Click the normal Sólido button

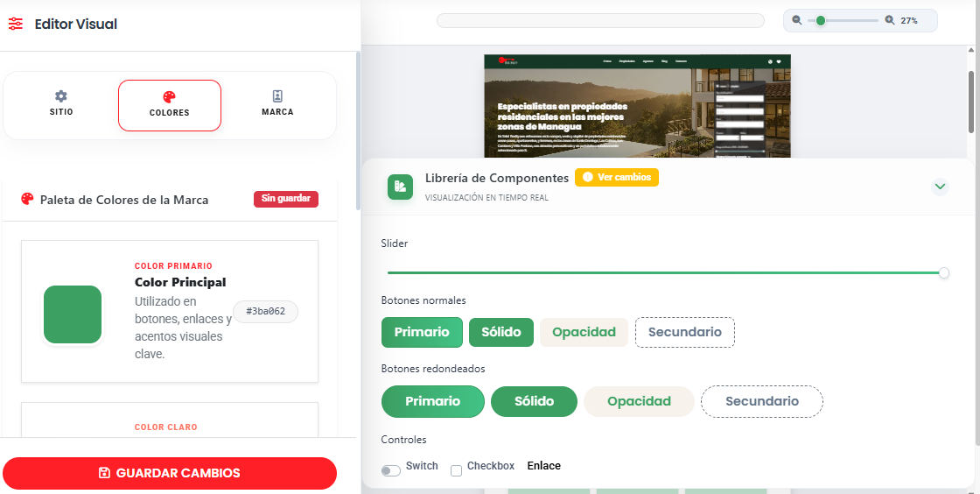(501, 332)
